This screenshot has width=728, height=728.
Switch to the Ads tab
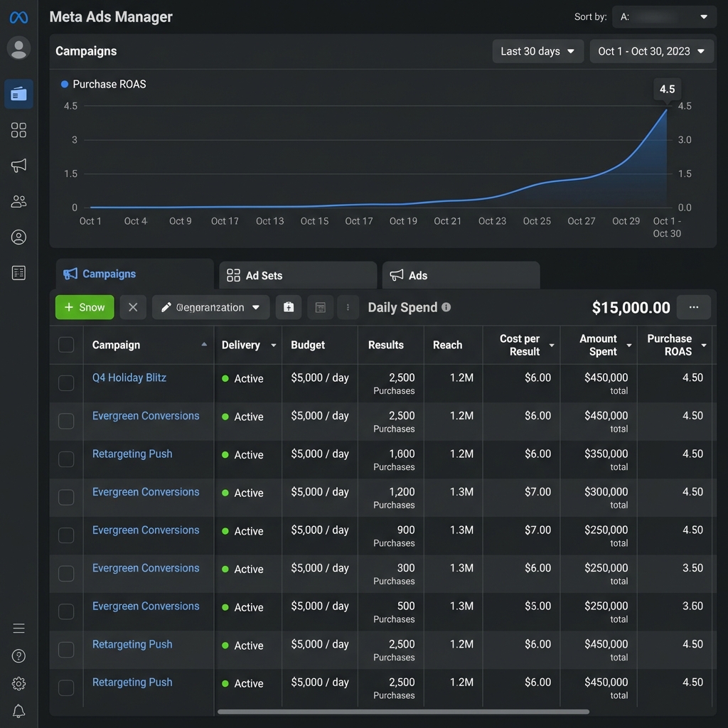point(461,275)
